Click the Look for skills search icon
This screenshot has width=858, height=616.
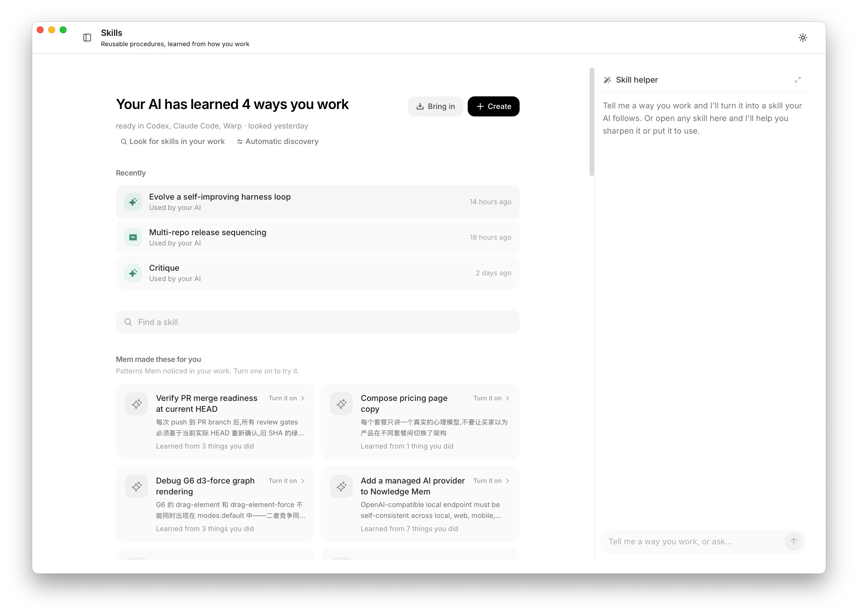tap(123, 141)
